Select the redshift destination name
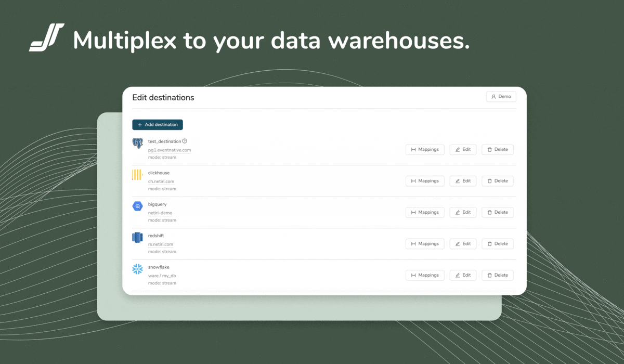The image size is (624, 364). 156,236
